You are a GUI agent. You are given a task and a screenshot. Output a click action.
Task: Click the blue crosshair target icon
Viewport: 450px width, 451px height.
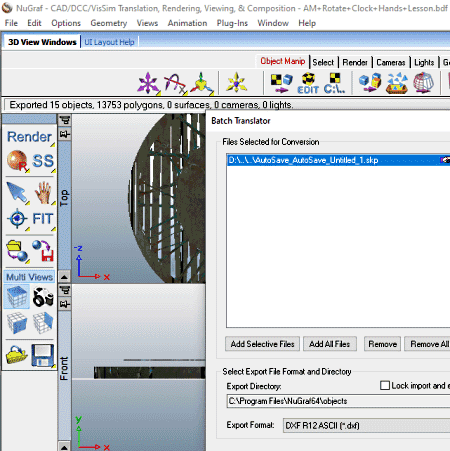click(17, 219)
